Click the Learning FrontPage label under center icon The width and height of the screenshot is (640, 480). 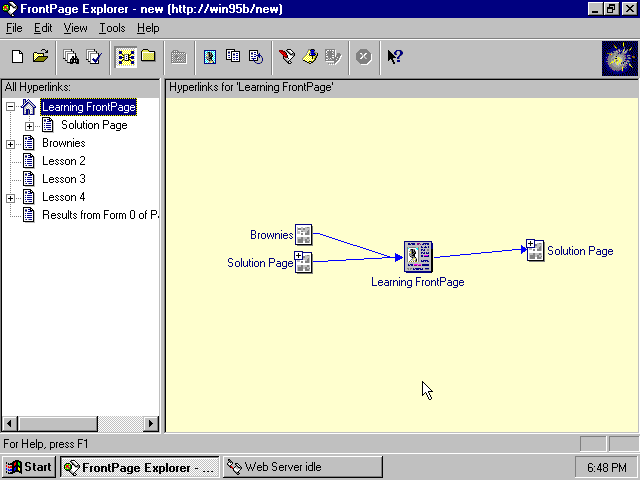[418, 282]
